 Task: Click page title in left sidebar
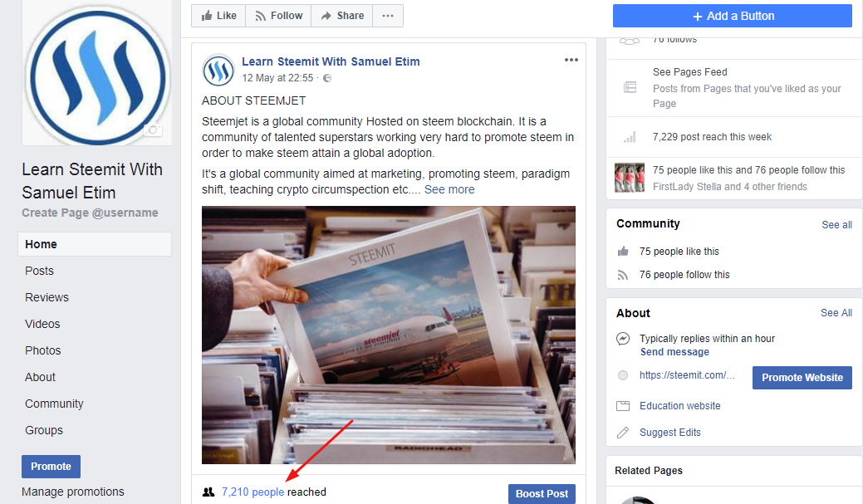[92, 181]
